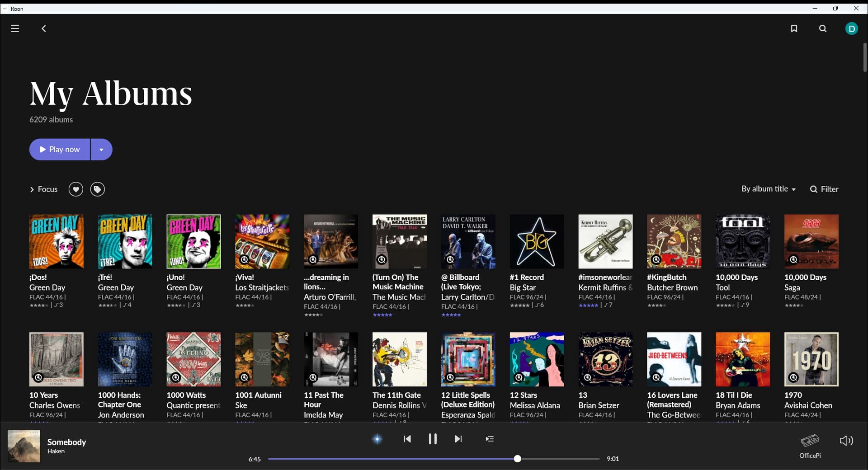
Task: Click the Play now button
Action: pos(60,150)
